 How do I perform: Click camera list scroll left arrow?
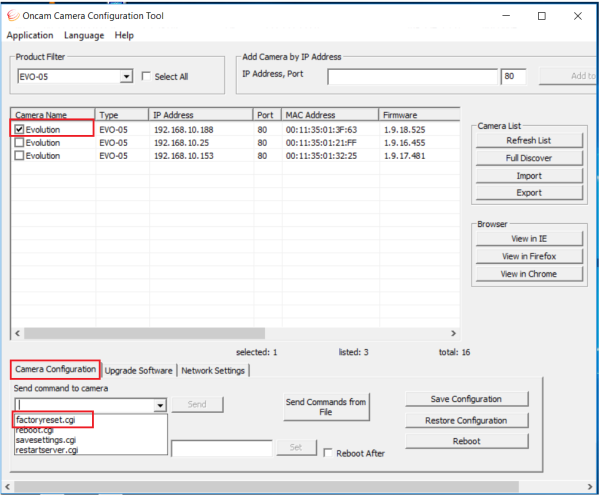click(x=17, y=333)
